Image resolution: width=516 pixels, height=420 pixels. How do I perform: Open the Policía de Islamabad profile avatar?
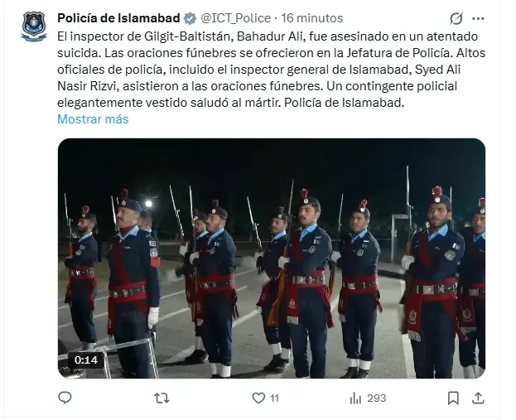pos(34,26)
